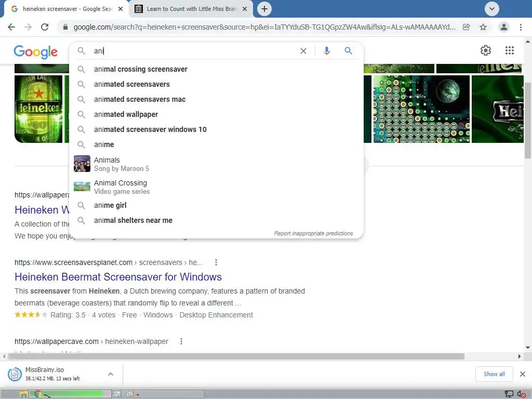Click Report inappropriate predictions
Image resolution: width=532 pixels, height=399 pixels.
pos(313,233)
